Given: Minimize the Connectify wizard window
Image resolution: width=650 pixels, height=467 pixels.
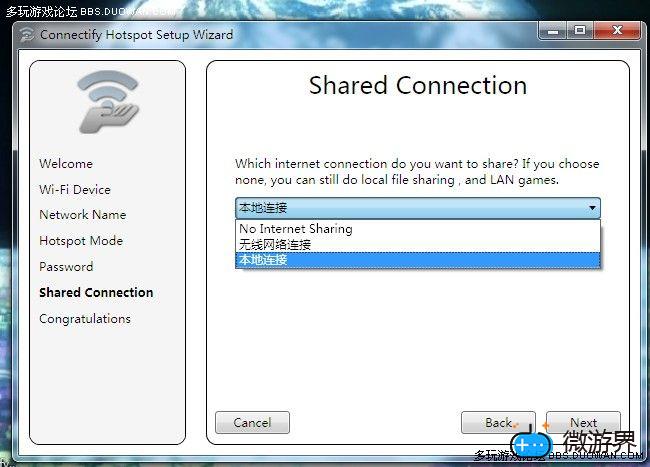Looking at the screenshot, I should (x=553, y=31).
